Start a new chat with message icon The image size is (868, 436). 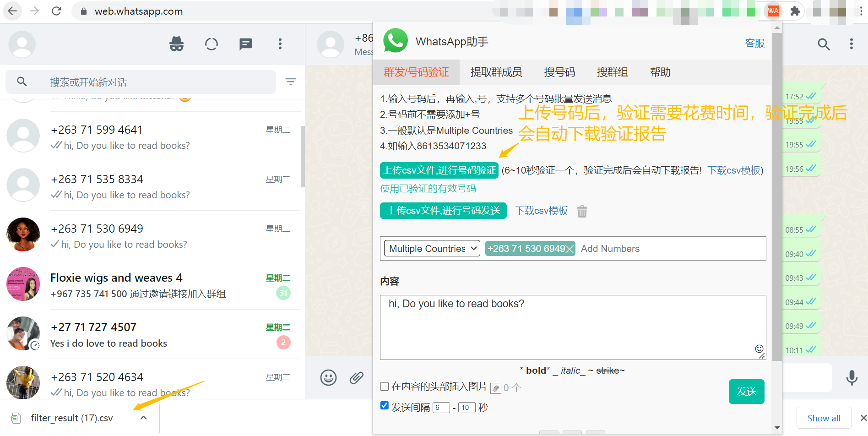pyautogui.click(x=246, y=44)
